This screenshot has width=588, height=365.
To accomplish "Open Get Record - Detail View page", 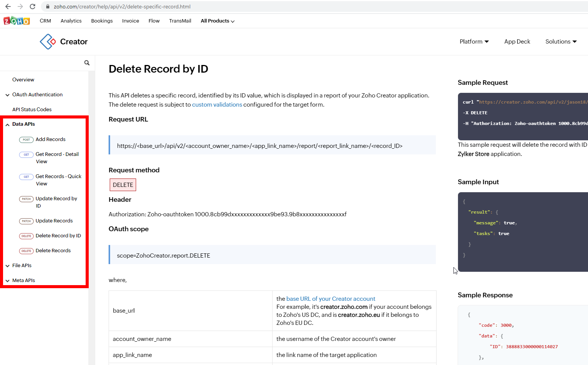I will 57,158.
